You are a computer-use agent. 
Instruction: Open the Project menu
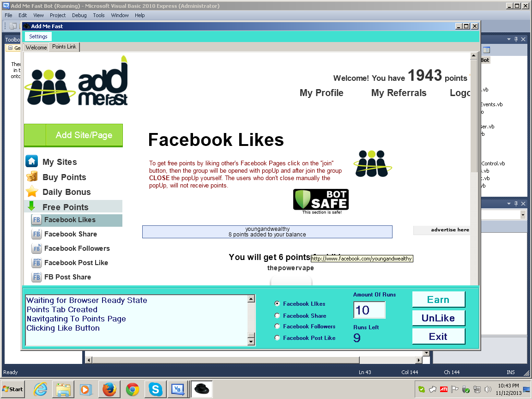point(58,15)
